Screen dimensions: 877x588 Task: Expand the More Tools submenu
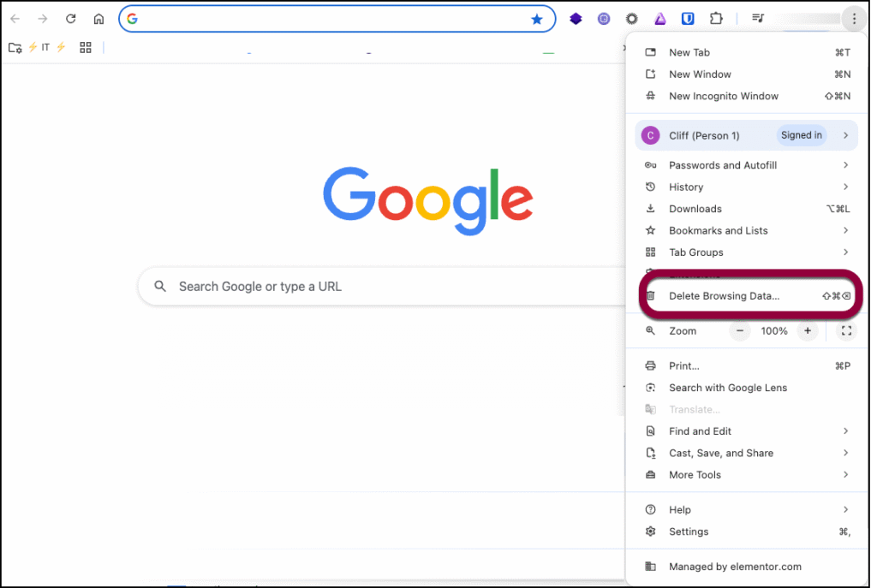click(745, 475)
